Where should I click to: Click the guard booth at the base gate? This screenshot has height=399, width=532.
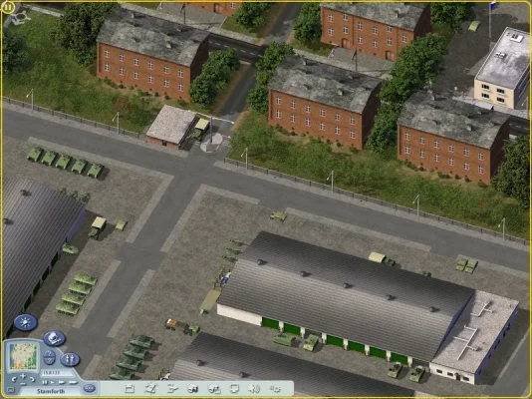(x=171, y=127)
